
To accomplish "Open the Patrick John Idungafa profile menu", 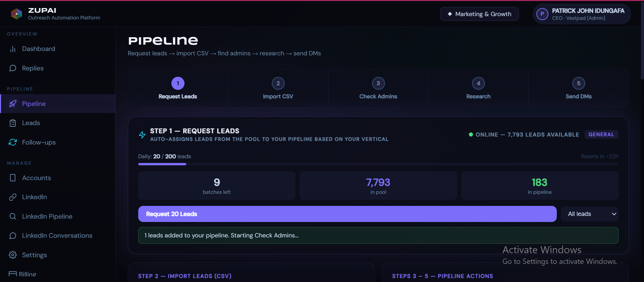I will [x=582, y=14].
